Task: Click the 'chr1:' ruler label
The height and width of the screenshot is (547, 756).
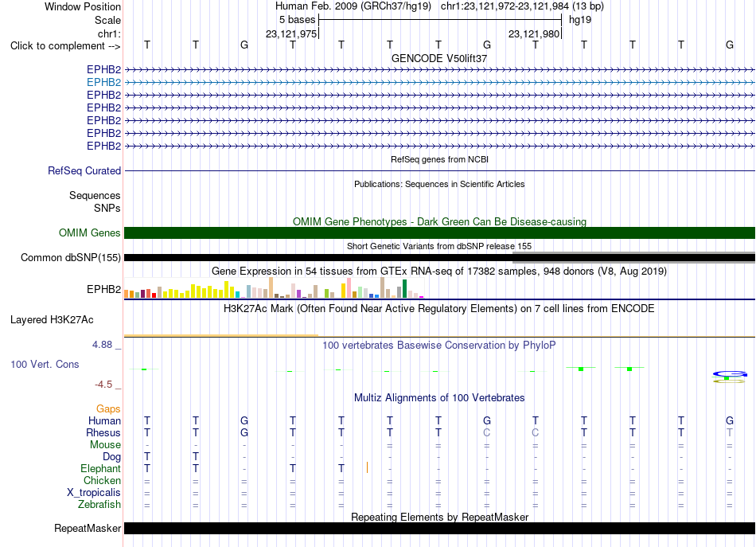Action: [x=109, y=33]
